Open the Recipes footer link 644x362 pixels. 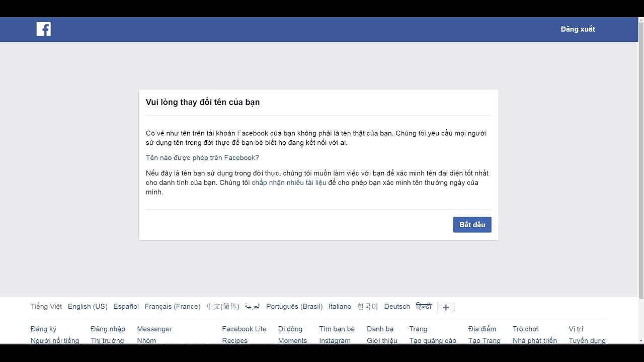coord(234,340)
